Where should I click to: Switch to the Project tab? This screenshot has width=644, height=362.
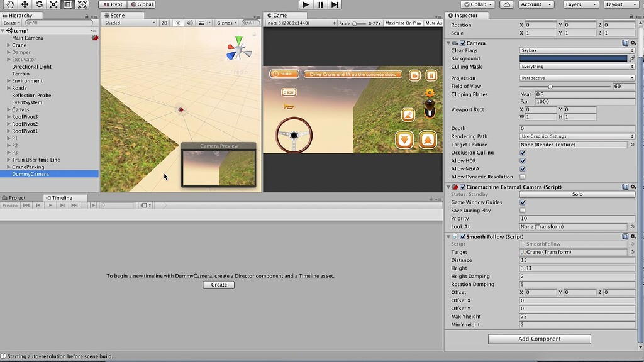tap(14, 197)
